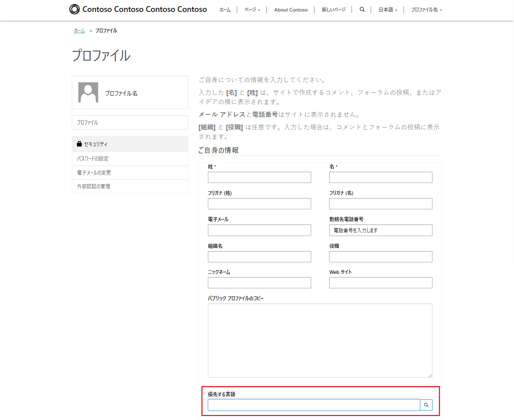Screen dimensions: 514x420
Task: Open the ページ dropdown menu
Action: [x=252, y=10]
